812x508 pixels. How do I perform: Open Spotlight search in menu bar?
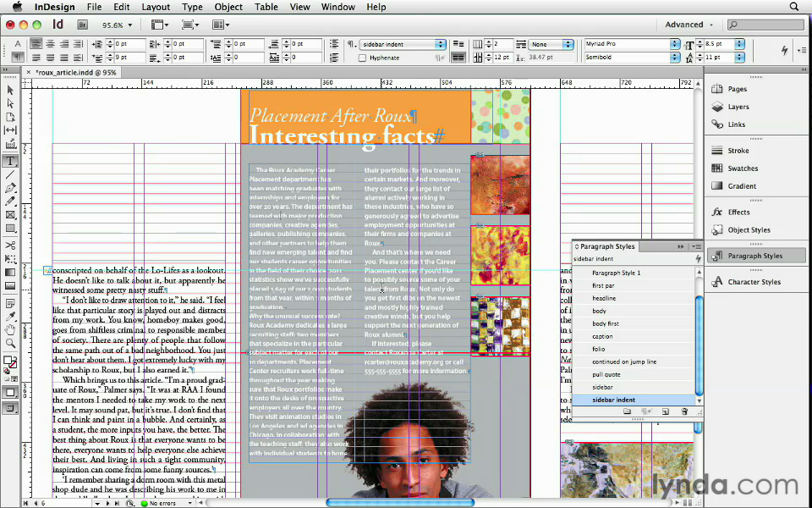click(794, 7)
